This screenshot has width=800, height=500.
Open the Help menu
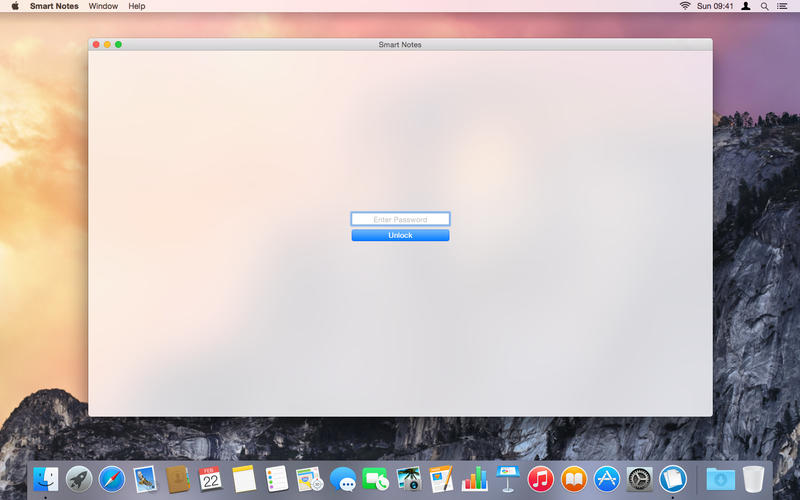137,6
